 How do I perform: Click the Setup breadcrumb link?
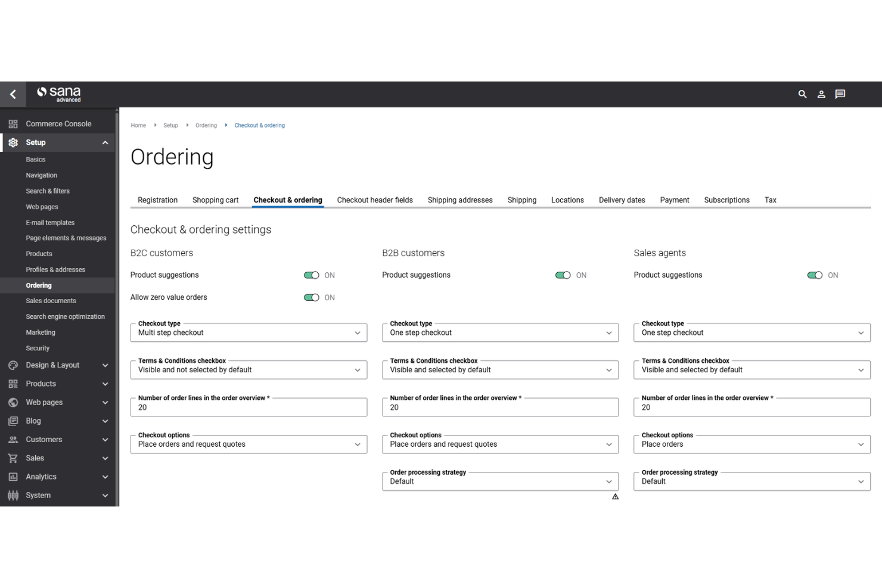(x=170, y=125)
